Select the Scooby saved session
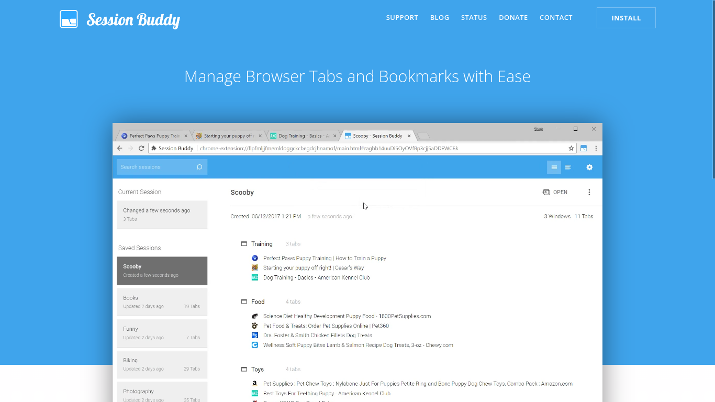This screenshot has width=715, height=402. [x=162, y=271]
